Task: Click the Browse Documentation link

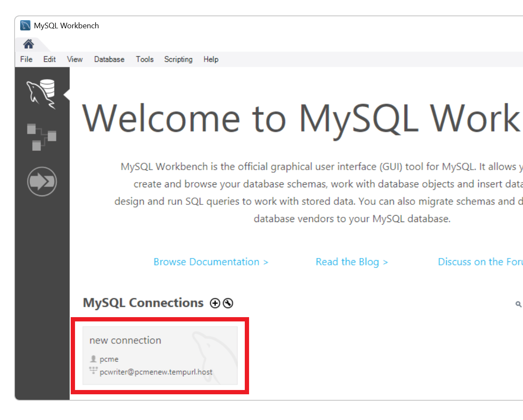Action: point(211,262)
